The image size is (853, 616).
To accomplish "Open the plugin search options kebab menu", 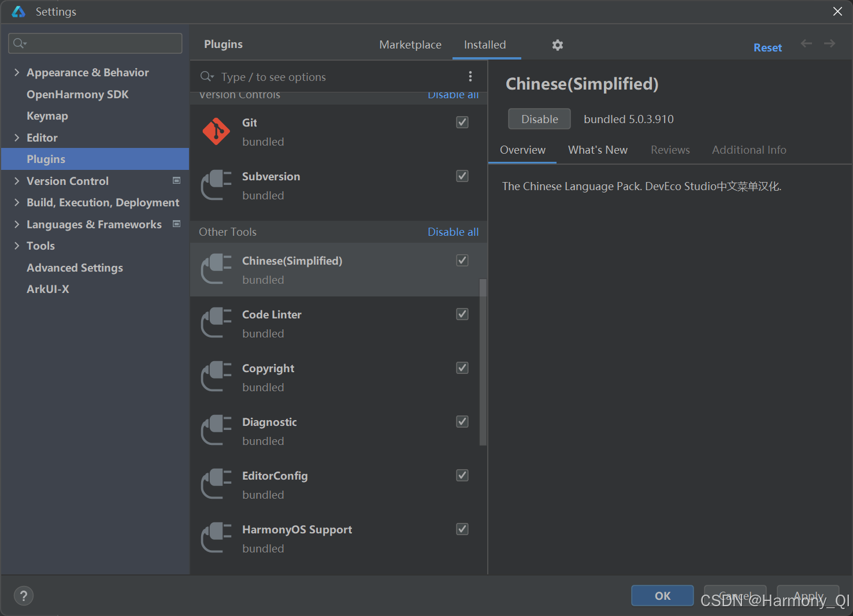I will 470,76.
